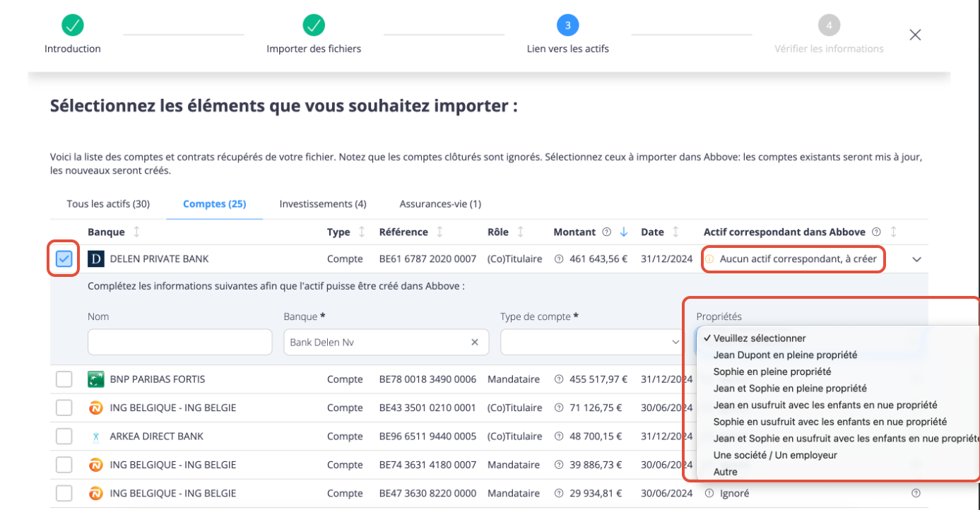Open the help icon in the Montant header
This screenshot has height=510, width=980.
(607, 232)
